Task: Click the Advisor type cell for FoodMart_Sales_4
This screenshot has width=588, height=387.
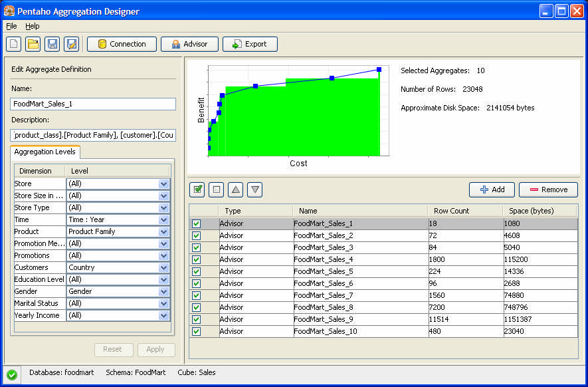Action: pyautogui.click(x=256, y=260)
